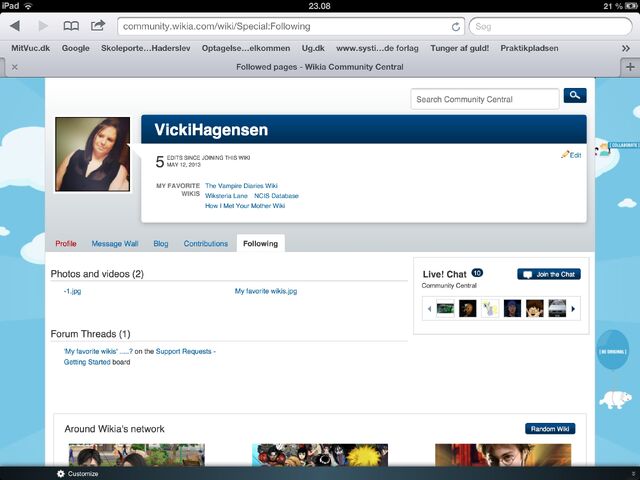Open Ug.dk bookmark
The image size is (640, 480).
(x=313, y=48)
